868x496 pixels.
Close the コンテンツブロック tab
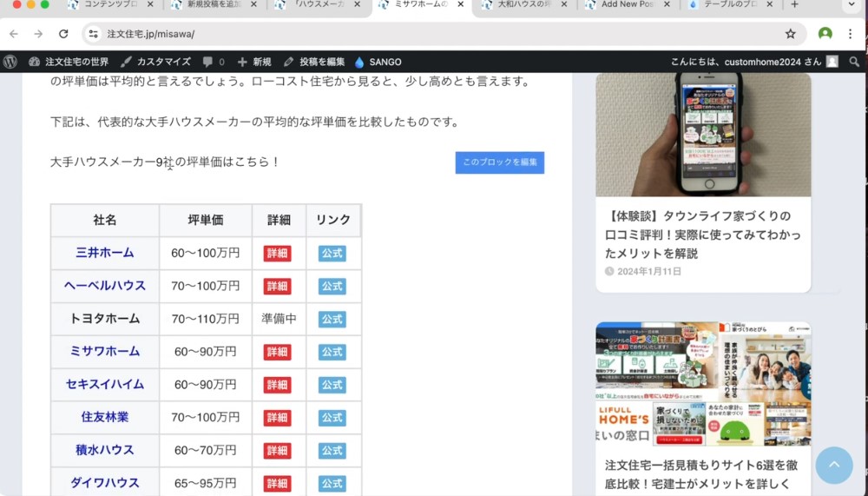(x=150, y=4)
